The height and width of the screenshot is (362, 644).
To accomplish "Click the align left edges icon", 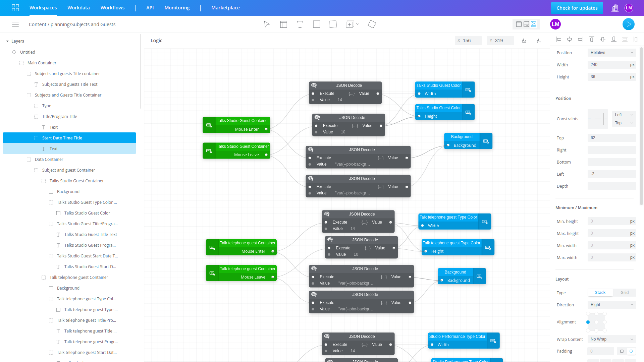I will pyautogui.click(x=558, y=40).
